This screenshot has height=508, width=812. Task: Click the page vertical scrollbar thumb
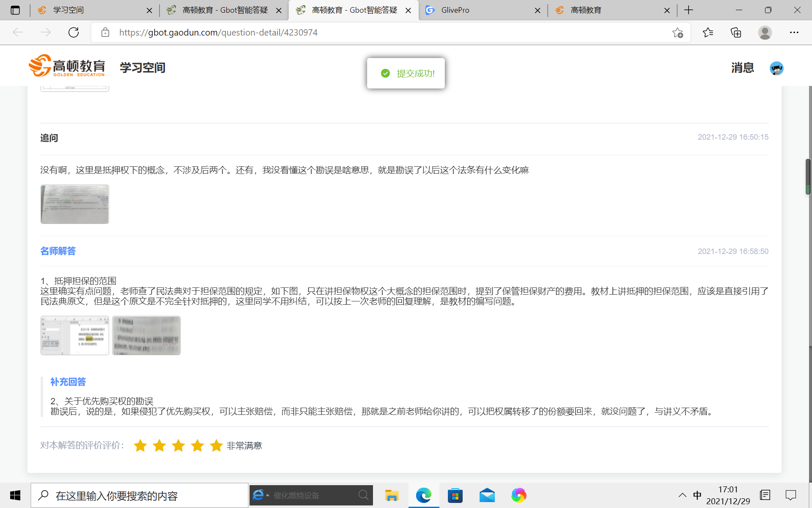808,177
